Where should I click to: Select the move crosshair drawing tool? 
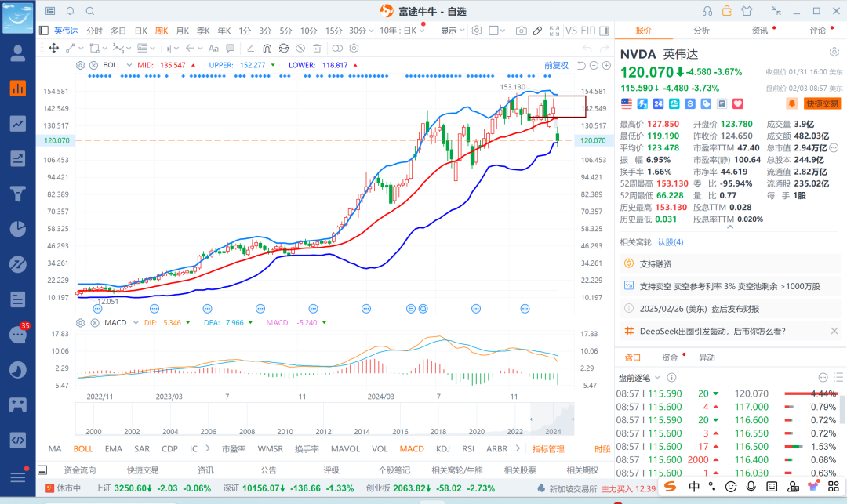54,49
